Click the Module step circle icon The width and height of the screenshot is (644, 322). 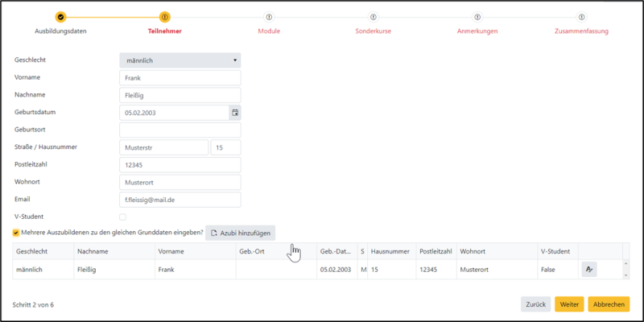(269, 16)
